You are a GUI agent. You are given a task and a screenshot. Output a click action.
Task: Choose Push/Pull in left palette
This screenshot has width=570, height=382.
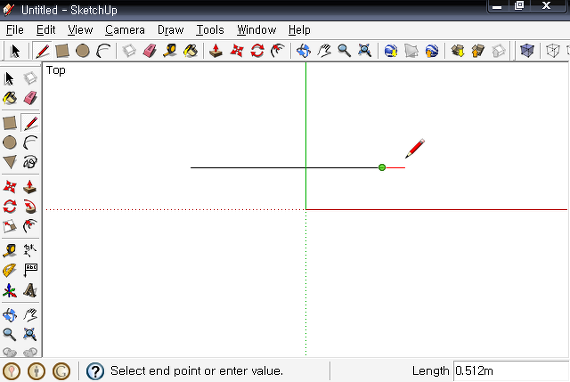click(30, 187)
